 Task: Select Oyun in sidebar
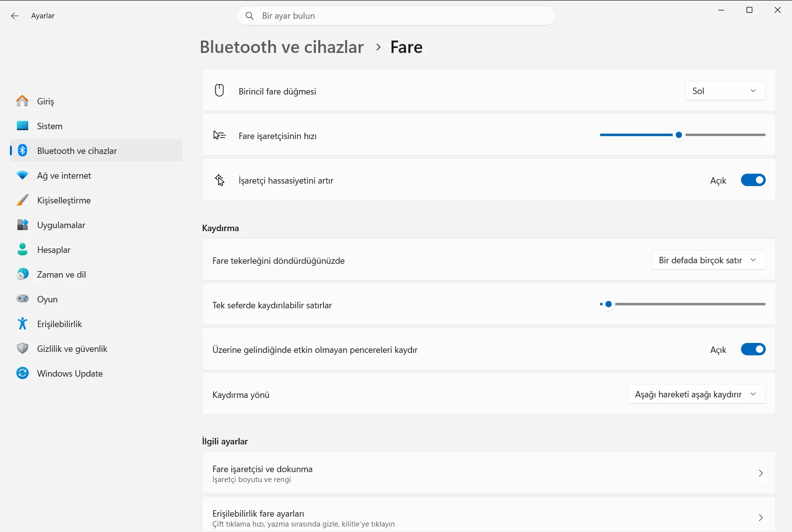pyautogui.click(x=96, y=299)
